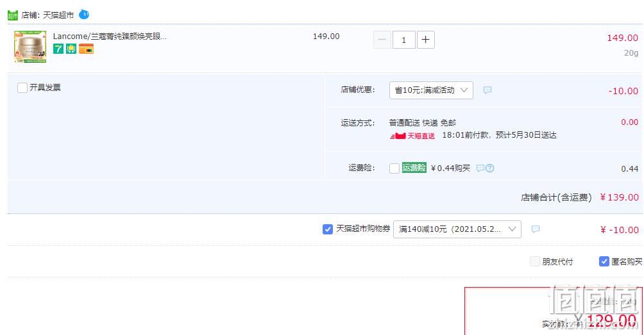
Task: Click the 天猫直送 delivery logo
Action: [412, 136]
